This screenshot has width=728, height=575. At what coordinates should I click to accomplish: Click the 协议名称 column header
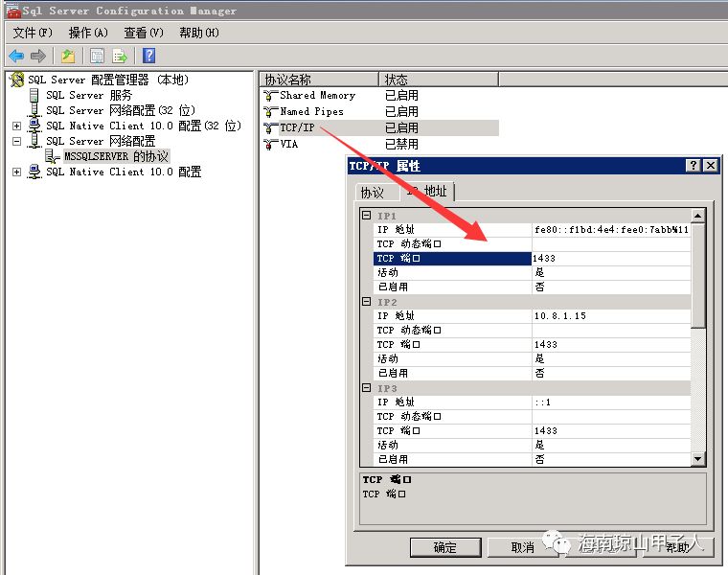click(319, 80)
